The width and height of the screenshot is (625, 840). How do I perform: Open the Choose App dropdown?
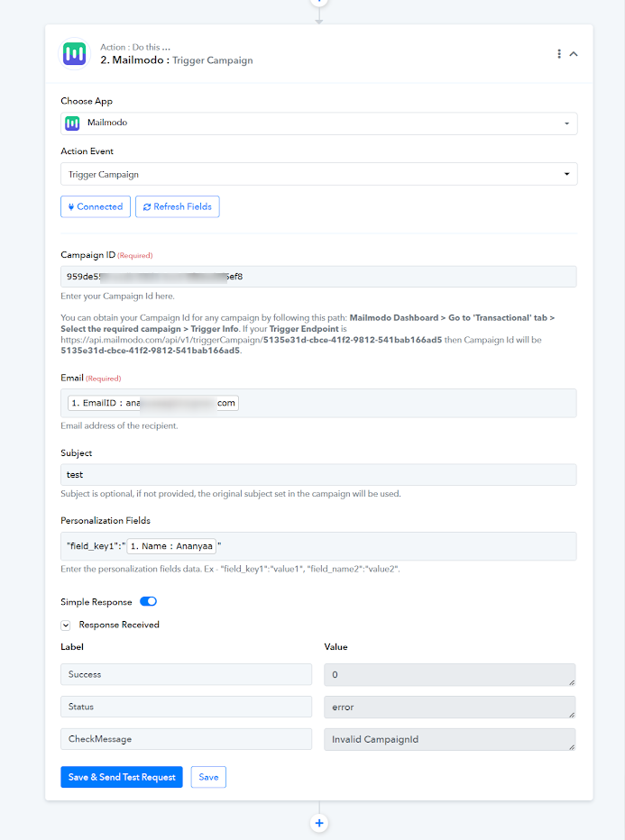click(319, 123)
